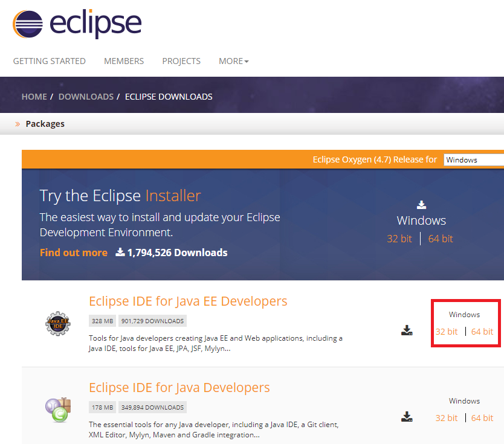Download 64 bit Java Developers package
The width and height of the screenshot is (504, 444).
pos(482,418)
